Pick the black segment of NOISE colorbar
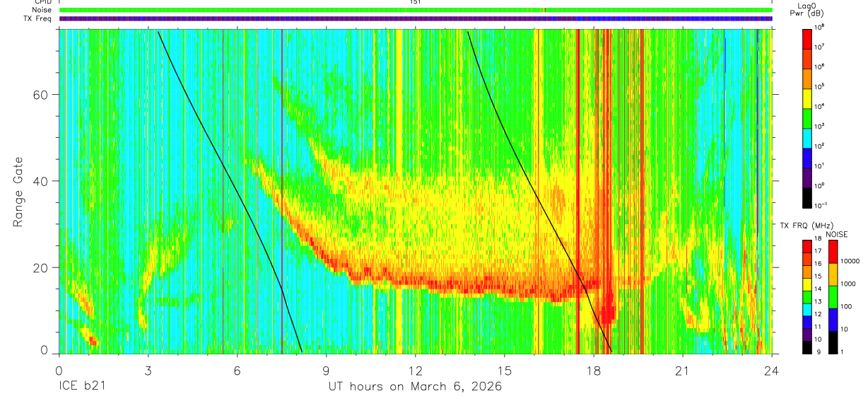Viewport: 868px width, 401px height. pyautogui.click(x=833, y=342)
